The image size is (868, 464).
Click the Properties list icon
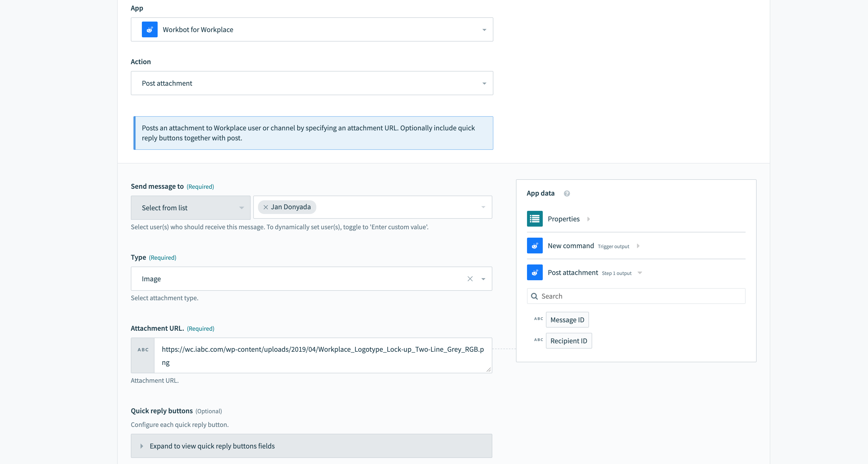point(534,219)
